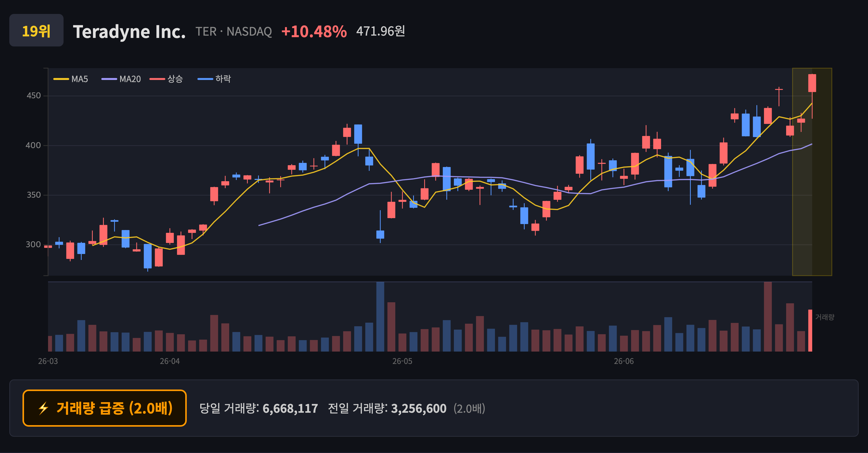Toggle the 하락 legend entry
Viewport: 868px width, 453px height.
pos(214,79)
